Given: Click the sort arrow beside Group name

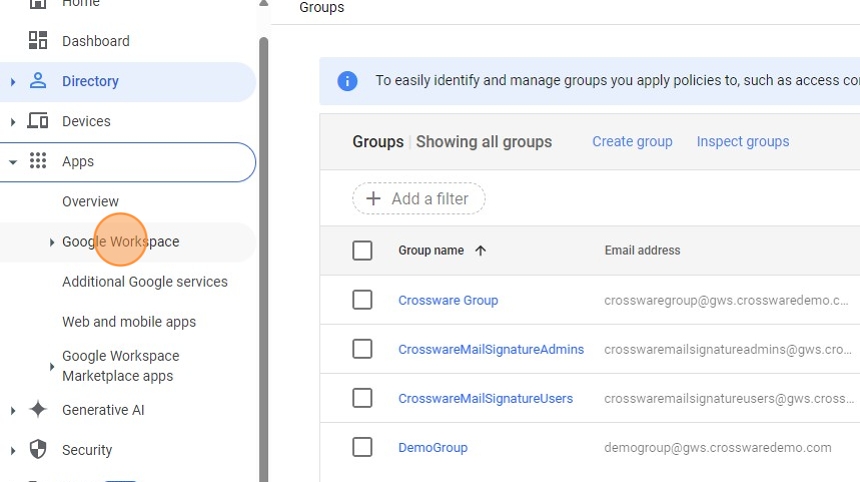Looking at the screenshot, I should [x=480, y=251].
